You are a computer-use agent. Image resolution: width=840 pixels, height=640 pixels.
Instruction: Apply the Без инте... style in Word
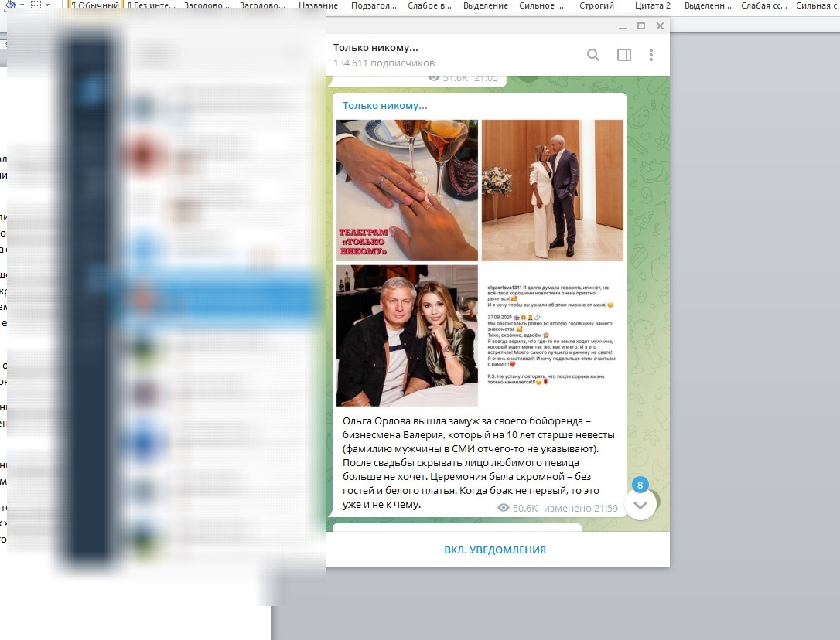(151, 5)
